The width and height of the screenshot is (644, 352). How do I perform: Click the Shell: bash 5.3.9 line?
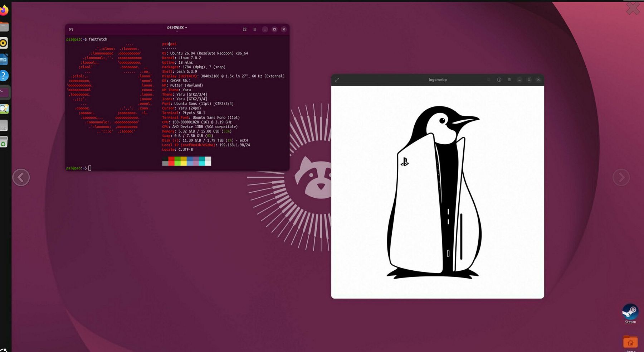(x=179, y=72)
